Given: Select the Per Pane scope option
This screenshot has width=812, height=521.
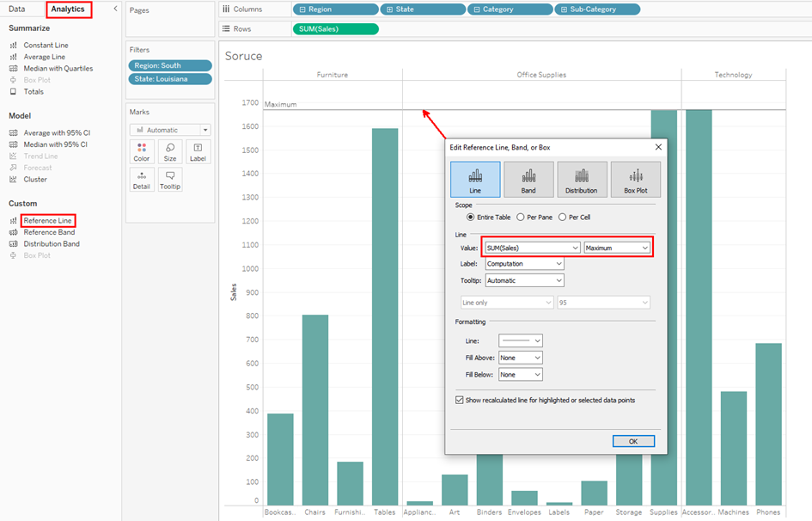Looking at the screenshot, I should click(521, 218).
